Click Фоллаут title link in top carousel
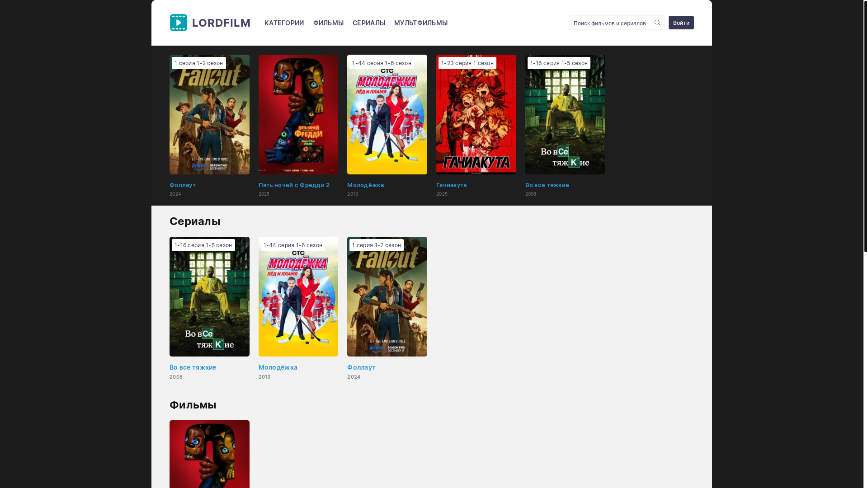The width and height of the screenshot is (868, 488). point(183,185)
